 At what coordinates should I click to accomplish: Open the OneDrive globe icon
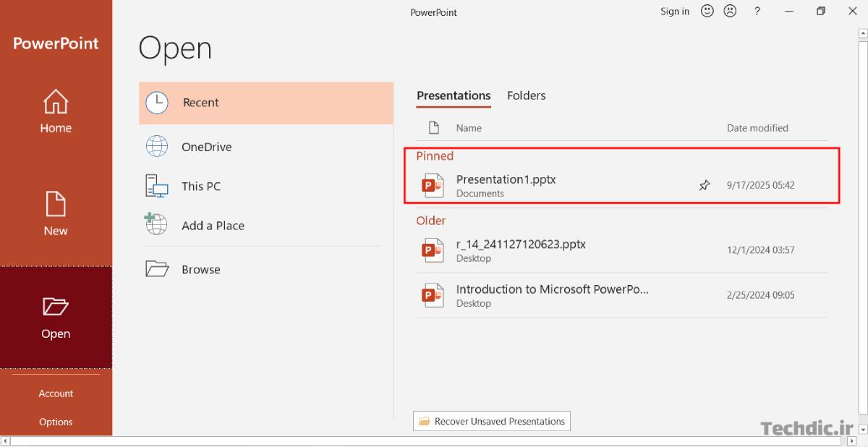tap(157, 147)
